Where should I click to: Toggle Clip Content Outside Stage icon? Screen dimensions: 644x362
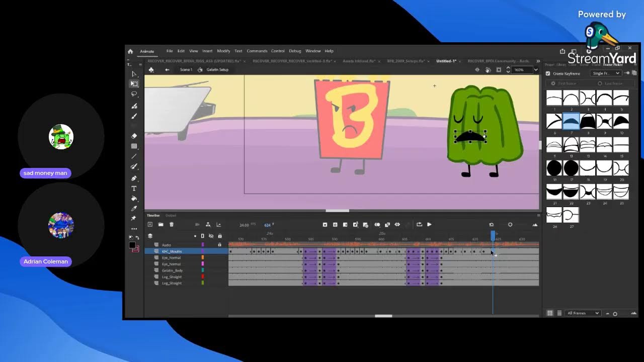point(499,70)
